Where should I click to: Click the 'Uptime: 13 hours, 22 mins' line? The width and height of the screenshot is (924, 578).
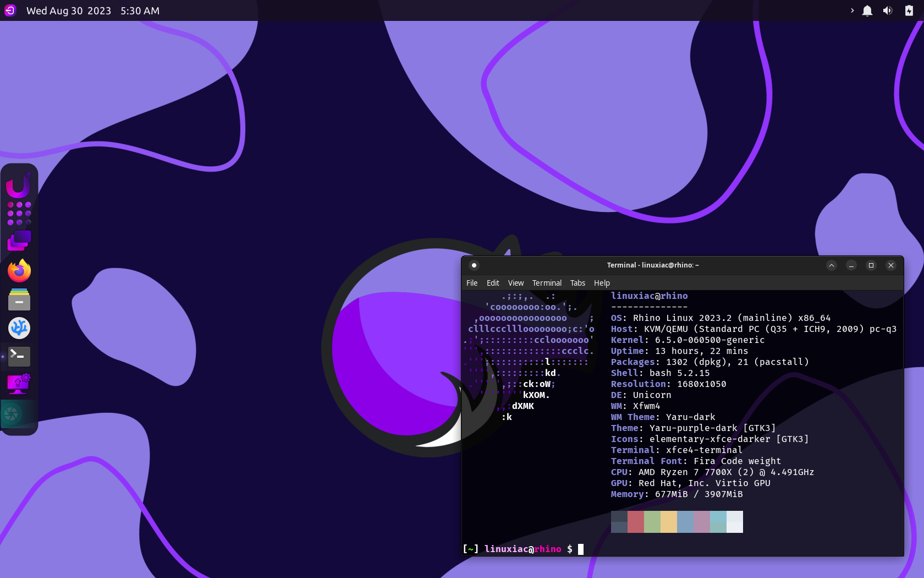coord(680,351)
